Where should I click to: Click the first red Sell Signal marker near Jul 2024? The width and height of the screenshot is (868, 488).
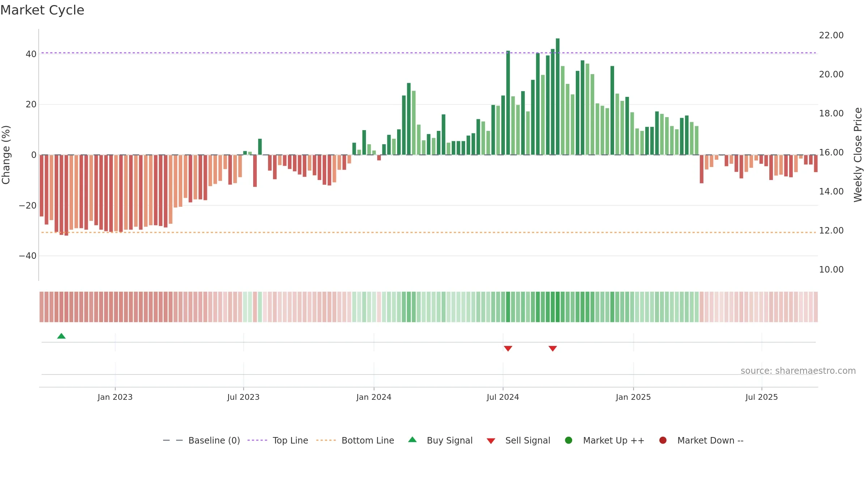(x=508, y=348)
